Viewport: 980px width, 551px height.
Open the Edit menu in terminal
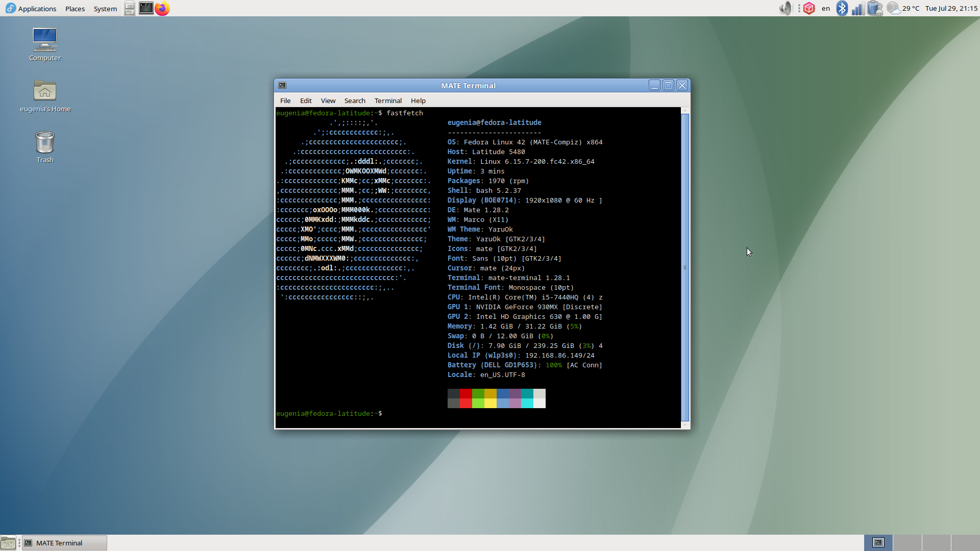(306, 101)
